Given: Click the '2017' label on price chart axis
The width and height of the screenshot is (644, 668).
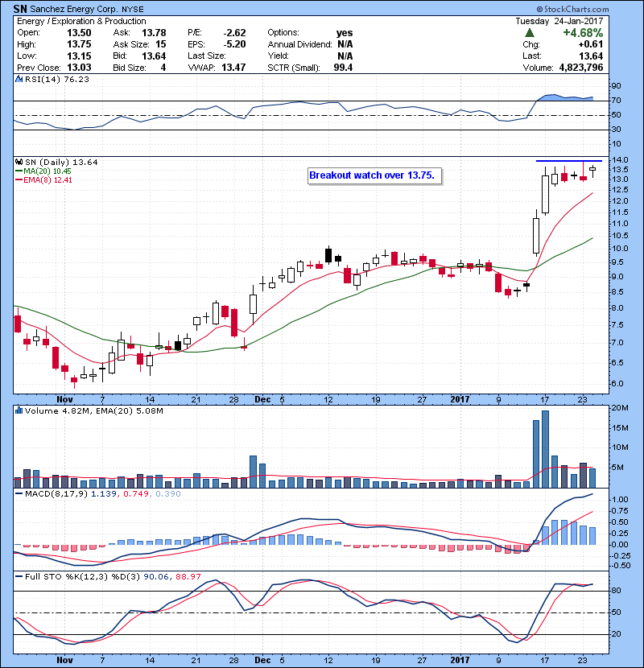Looking at the screenshot, I should (x=460, y=400).
